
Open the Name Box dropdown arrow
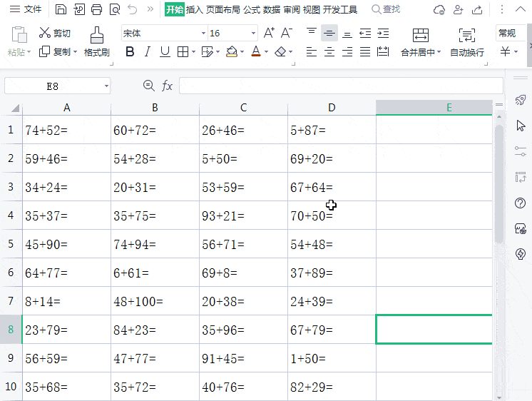(106, 86)
